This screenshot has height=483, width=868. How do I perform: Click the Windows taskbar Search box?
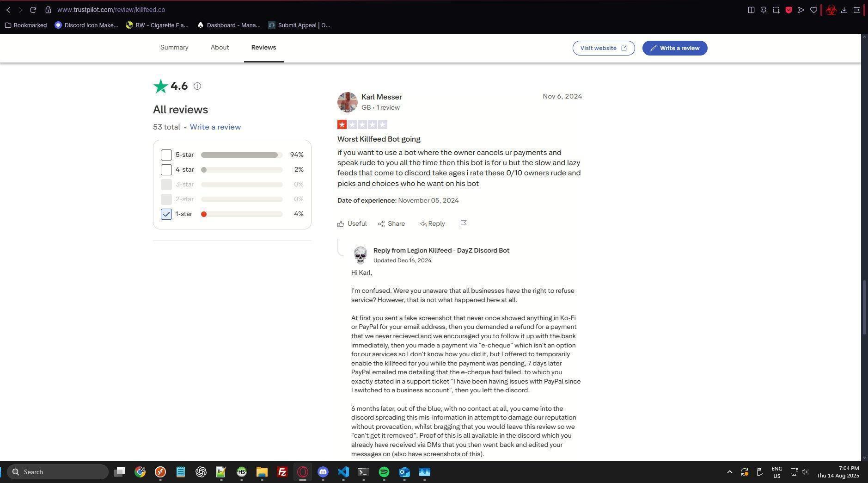point(58,472)
